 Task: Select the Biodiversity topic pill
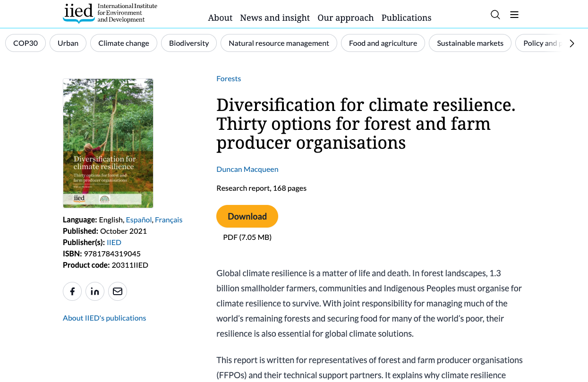[x=188, y=43]
